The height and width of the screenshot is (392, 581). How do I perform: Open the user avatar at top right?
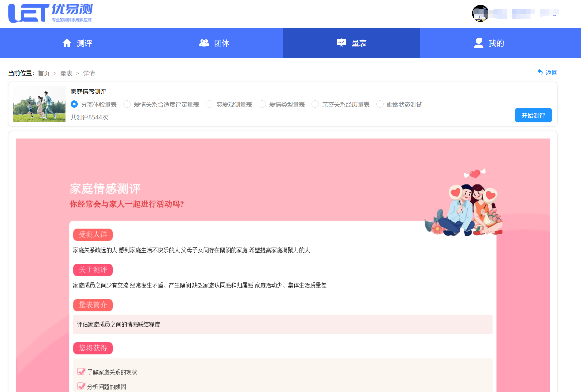480,14
